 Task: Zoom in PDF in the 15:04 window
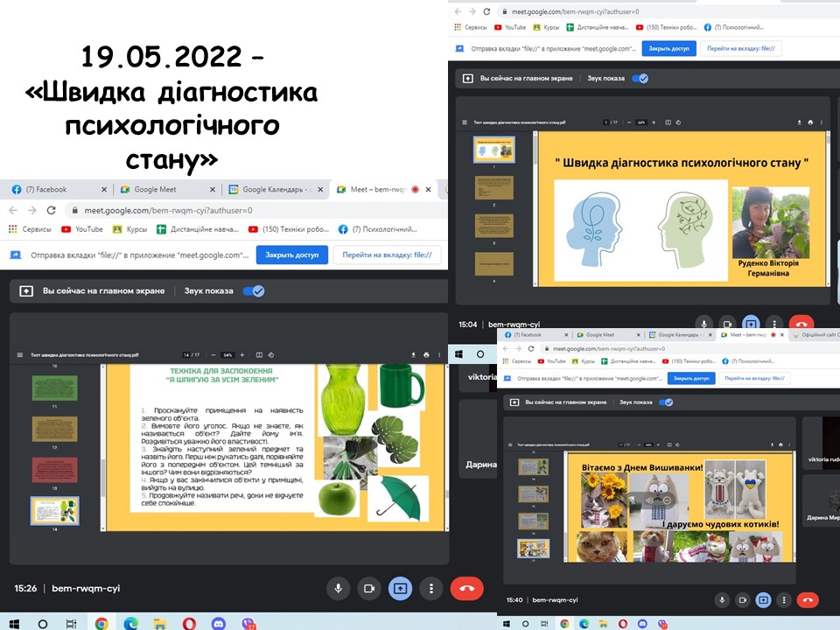click(x=654, y=122)
